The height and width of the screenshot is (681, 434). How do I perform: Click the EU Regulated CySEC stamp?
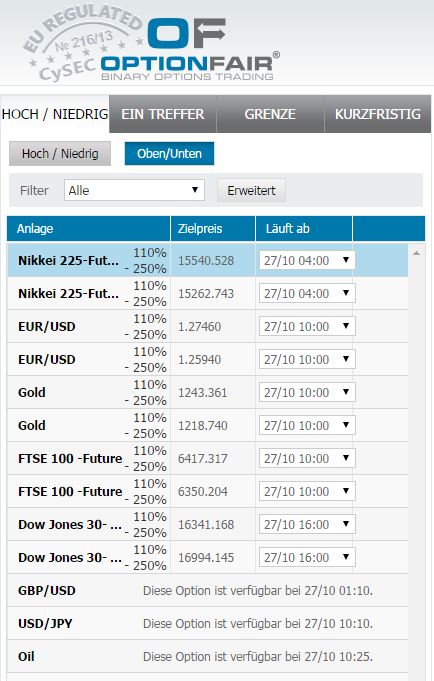click(x=83, y=43)
